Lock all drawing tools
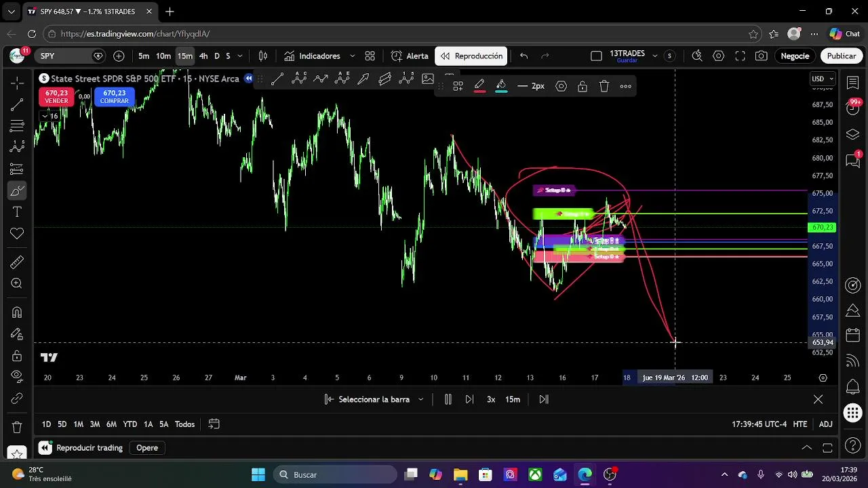Image resolution: width=868 pixels, height=488 pixels. click(x=17, y=356)
